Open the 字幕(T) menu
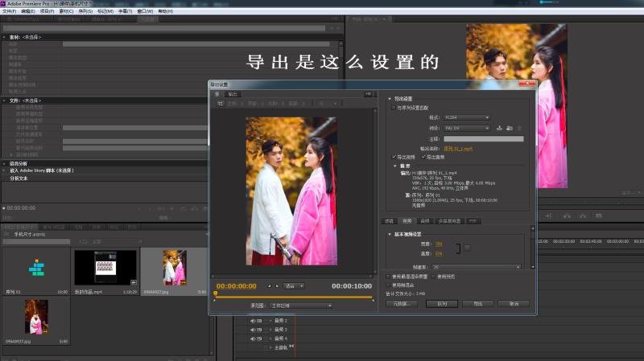This screenshot has height=361, width=644. [x=126, y=11]
